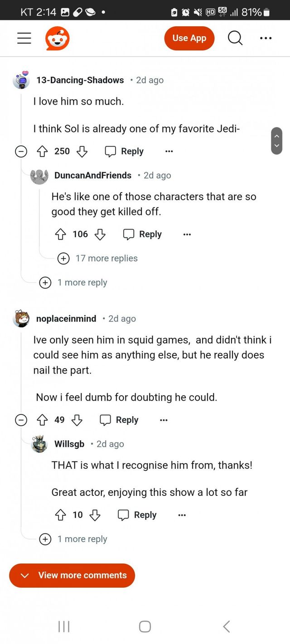Tap the floating up-down scroll navigator

[x=276, y=140]
